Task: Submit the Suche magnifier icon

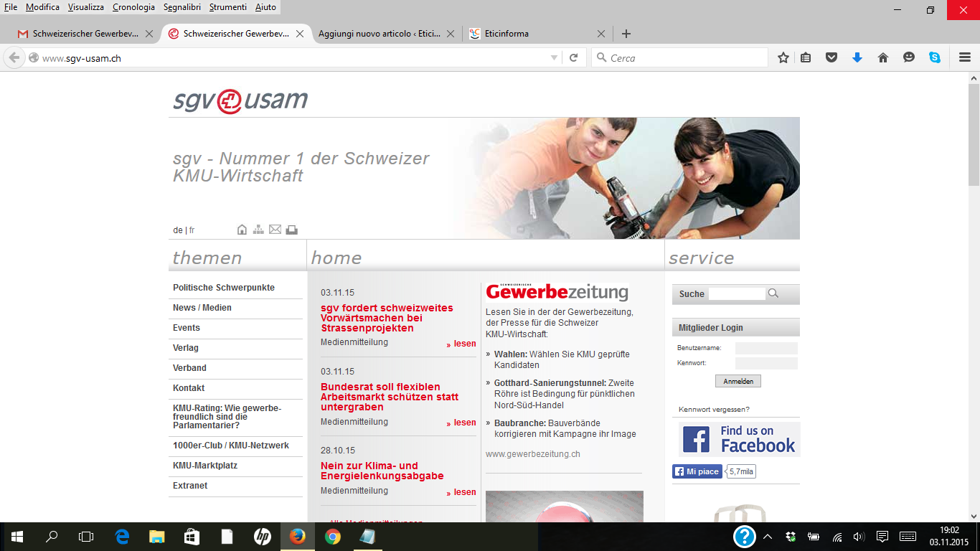Action: tap(773, 293)
